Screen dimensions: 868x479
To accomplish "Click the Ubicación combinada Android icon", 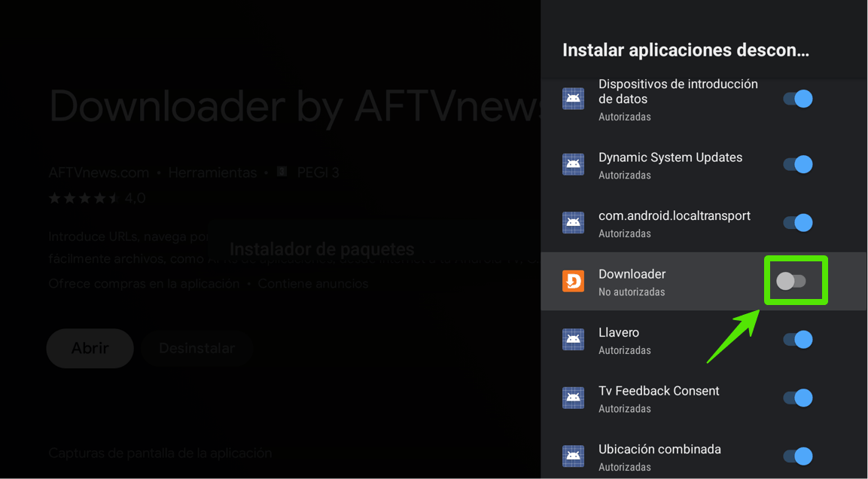I will pos(573,456).
